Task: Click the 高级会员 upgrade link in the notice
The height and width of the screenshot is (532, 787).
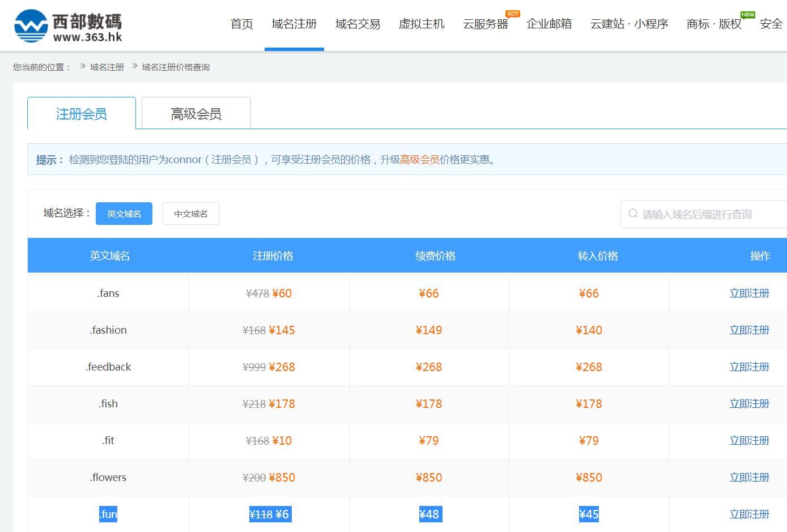Action: 420,160
